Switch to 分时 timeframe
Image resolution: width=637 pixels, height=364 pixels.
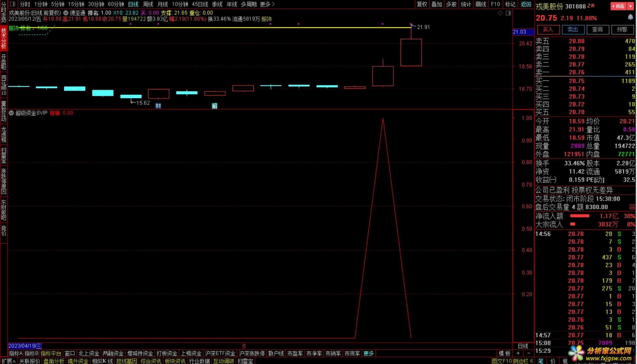pos(25,4)
